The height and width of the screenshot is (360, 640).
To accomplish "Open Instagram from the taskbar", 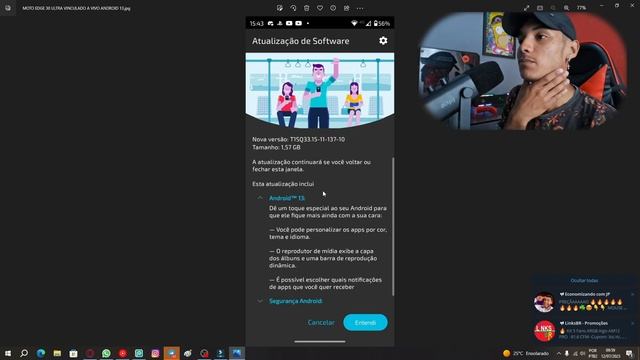I will 155,353.
